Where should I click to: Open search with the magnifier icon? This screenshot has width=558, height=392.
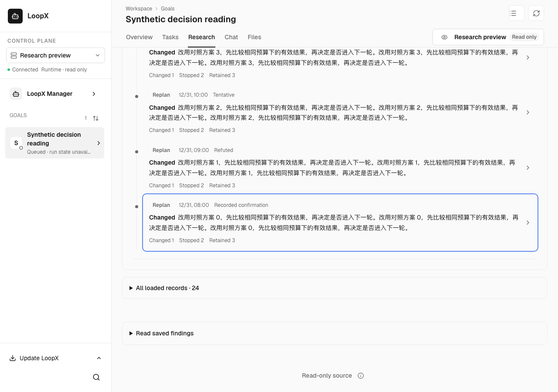tap(96, 377)
